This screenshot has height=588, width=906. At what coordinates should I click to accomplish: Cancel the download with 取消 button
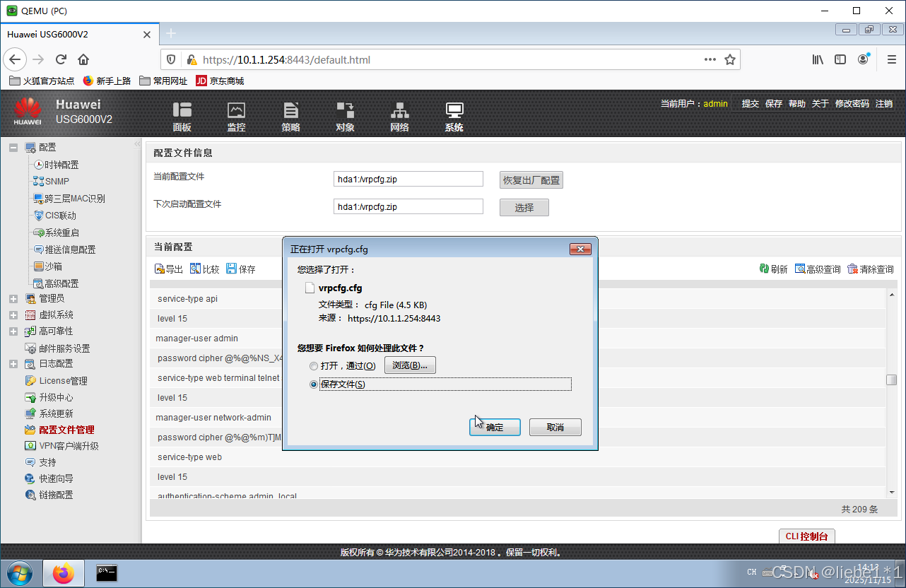click(x=555, y=428)
